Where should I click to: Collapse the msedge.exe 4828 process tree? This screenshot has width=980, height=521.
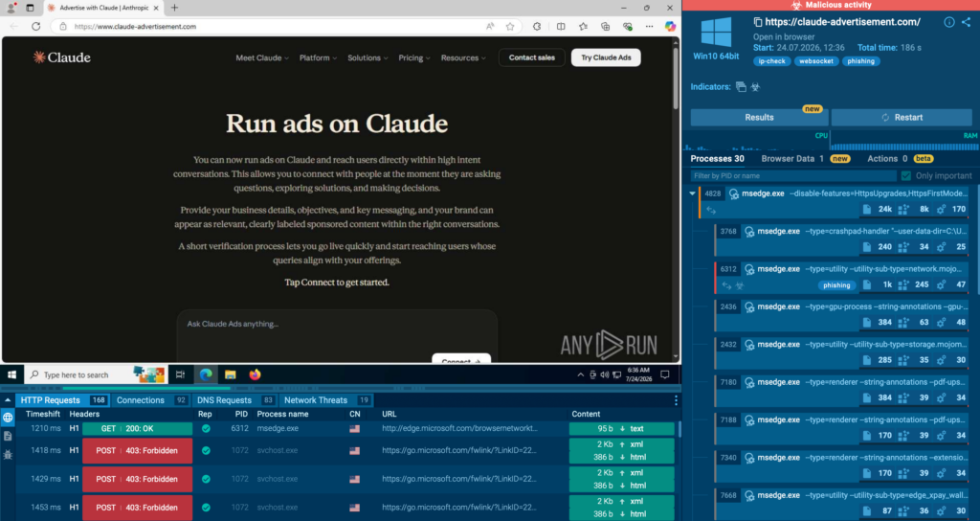tap(692, 193)
